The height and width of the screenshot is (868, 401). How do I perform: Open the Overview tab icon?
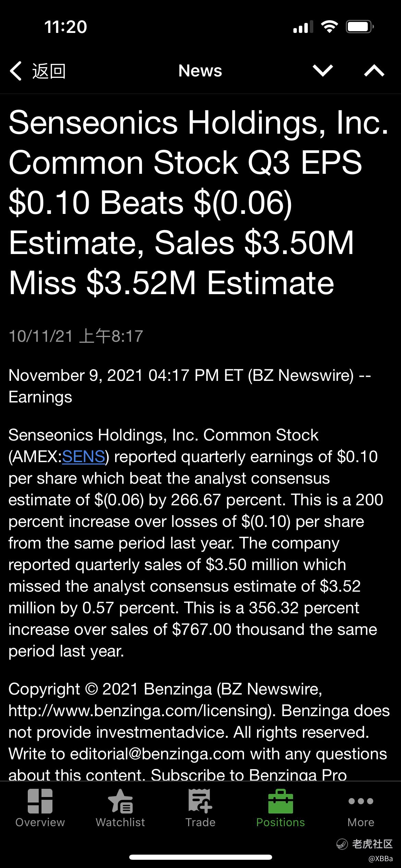[x=40, y=801]
